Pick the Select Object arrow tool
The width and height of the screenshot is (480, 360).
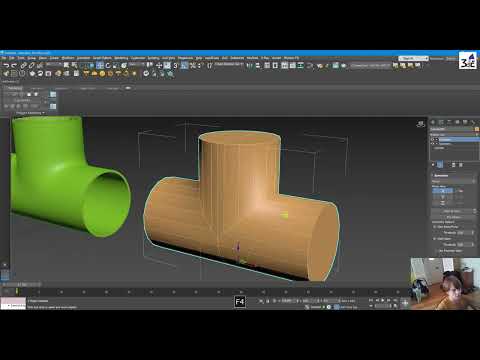click(66, 65)
